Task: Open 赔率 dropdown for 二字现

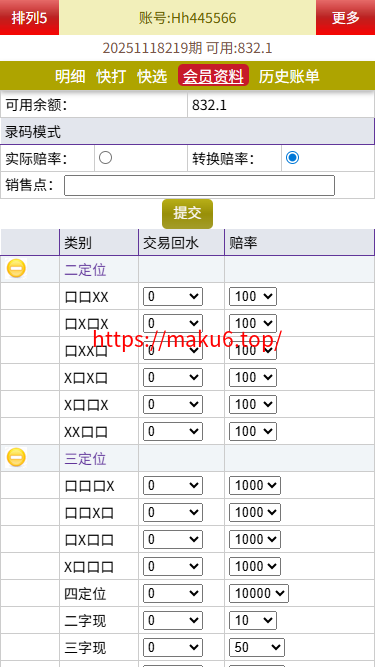Action: [x=253, y=621]
